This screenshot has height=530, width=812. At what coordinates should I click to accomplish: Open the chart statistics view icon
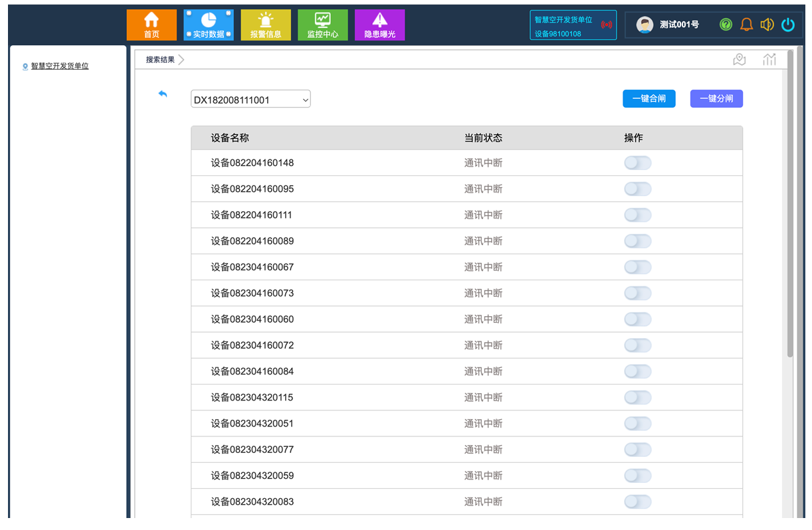click(x=769, y=60)
